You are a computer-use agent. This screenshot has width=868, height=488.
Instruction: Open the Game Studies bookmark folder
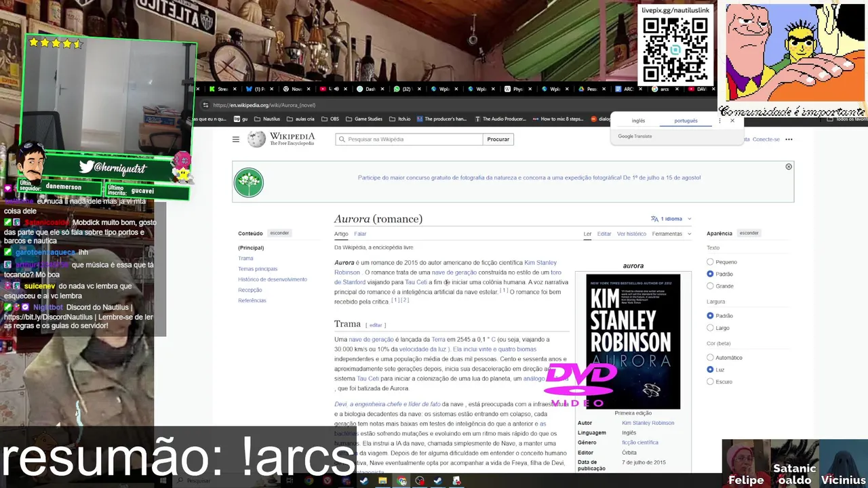click(x=364, y=119)
